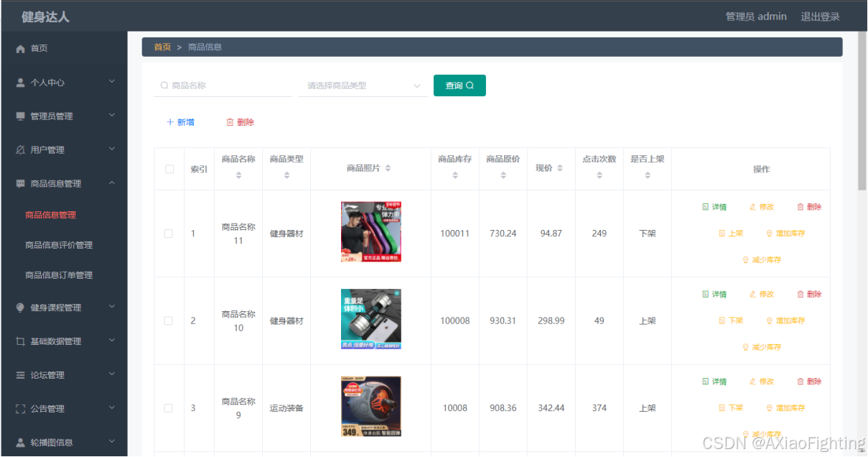Click the resistance band product photo

[x=371, y=232]
